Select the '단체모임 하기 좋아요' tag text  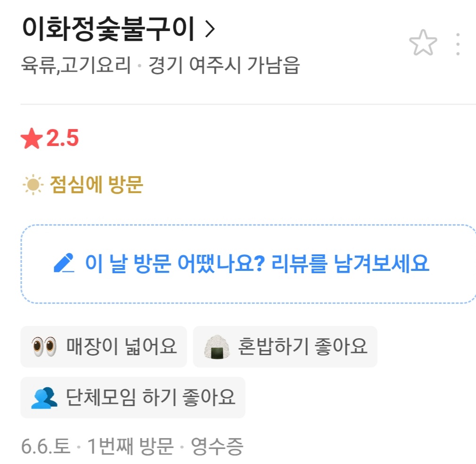click(x=150, y=398)
